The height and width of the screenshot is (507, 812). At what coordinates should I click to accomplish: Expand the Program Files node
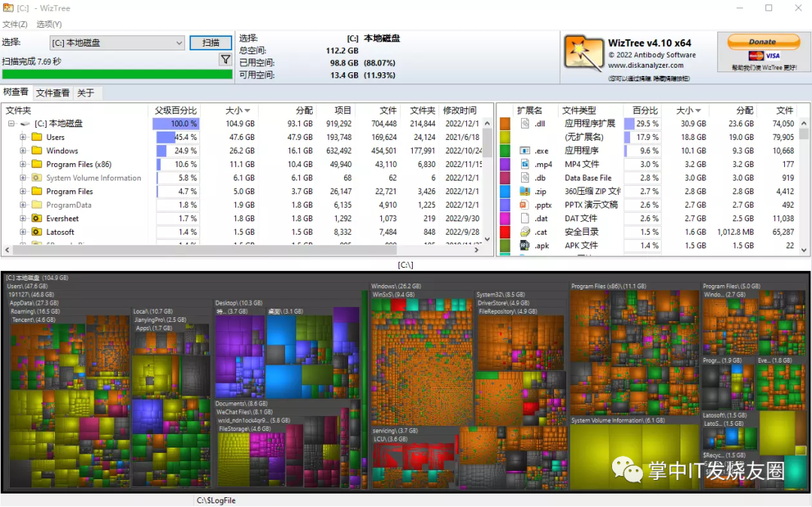(x=23, y=191)
